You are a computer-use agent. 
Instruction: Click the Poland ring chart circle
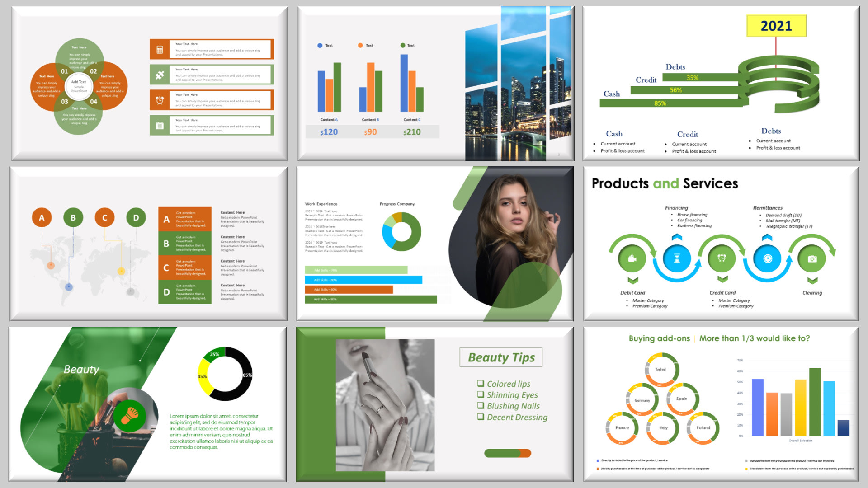[703, 428]
